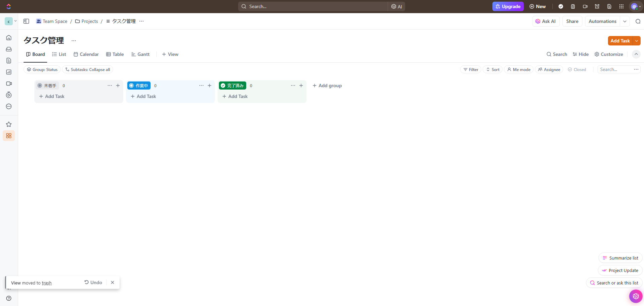Open the record clip camera icon in top bar
This screenshot has height=306, width=644.
click(x=585, y=6)
